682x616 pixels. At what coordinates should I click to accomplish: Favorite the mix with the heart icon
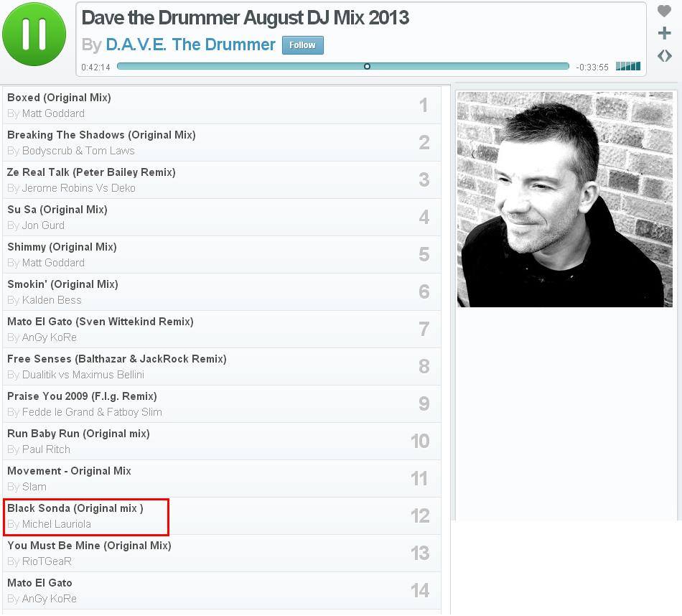[664, 11]
